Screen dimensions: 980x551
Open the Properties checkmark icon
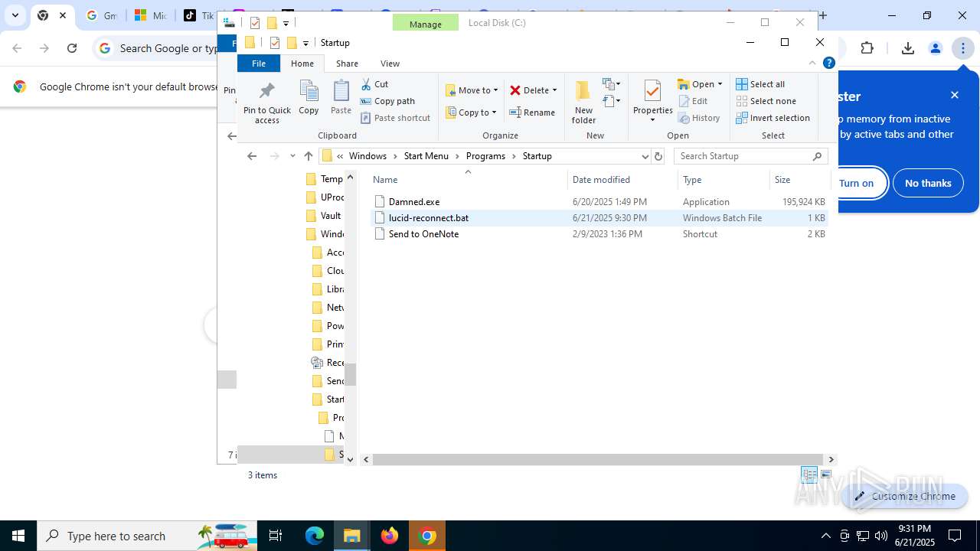[x=652, y=91]
